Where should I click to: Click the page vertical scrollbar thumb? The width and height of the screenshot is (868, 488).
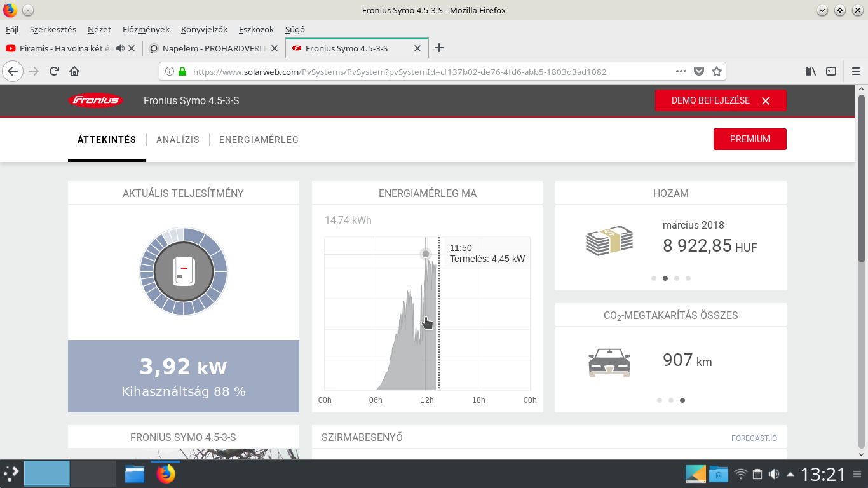(862, 178)
